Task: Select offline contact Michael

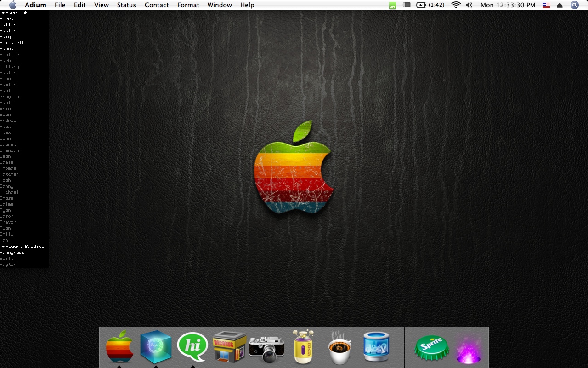Action: pos(10,192)
